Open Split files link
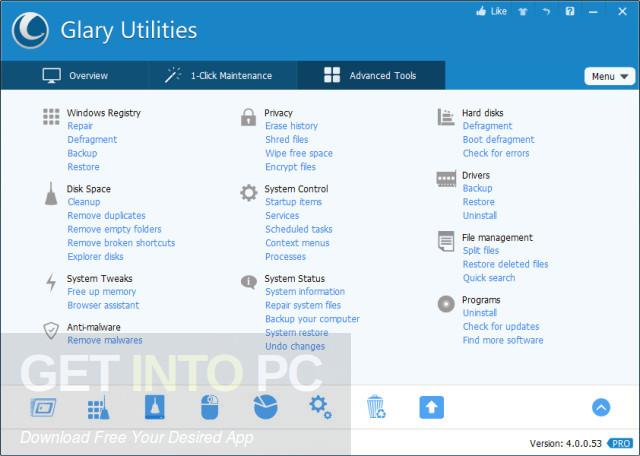This screenshot has height=456, width=640. (x=481, y=251)
